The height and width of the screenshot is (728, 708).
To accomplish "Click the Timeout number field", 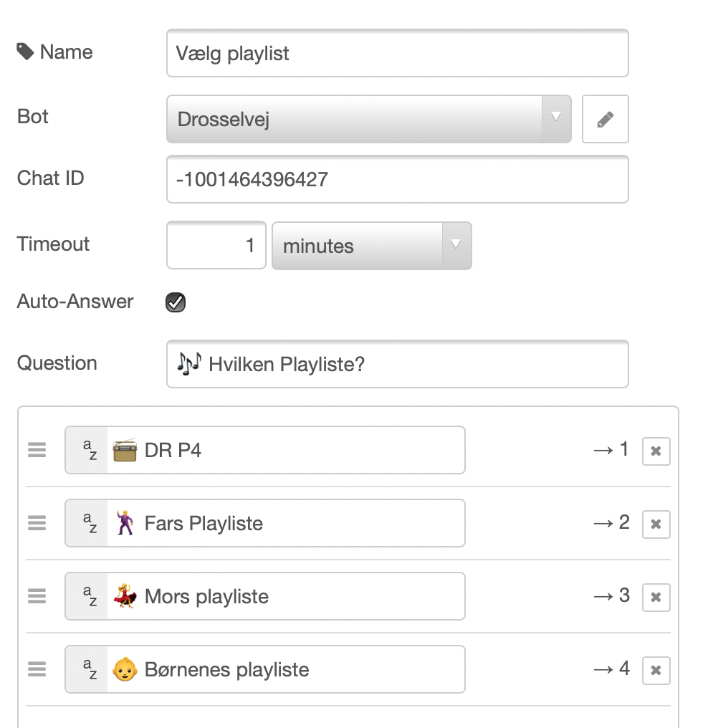I will click(x=216, y=245).
